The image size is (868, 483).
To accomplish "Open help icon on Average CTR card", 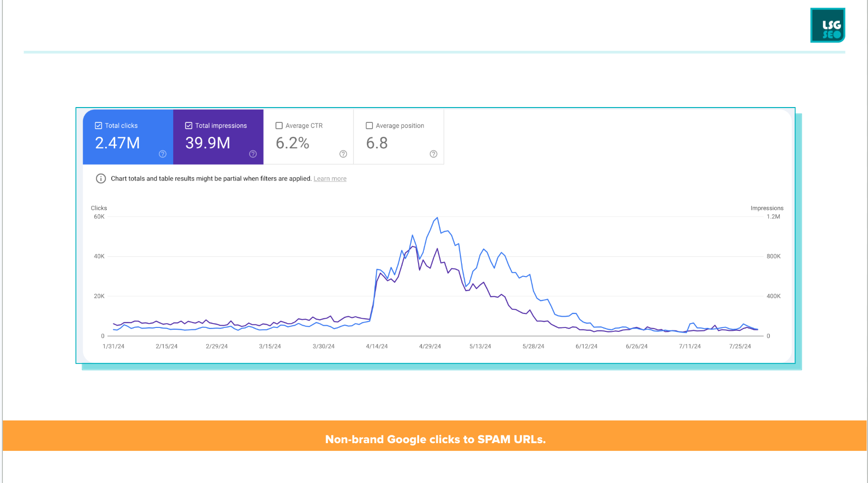I will [x=343, y=154].
